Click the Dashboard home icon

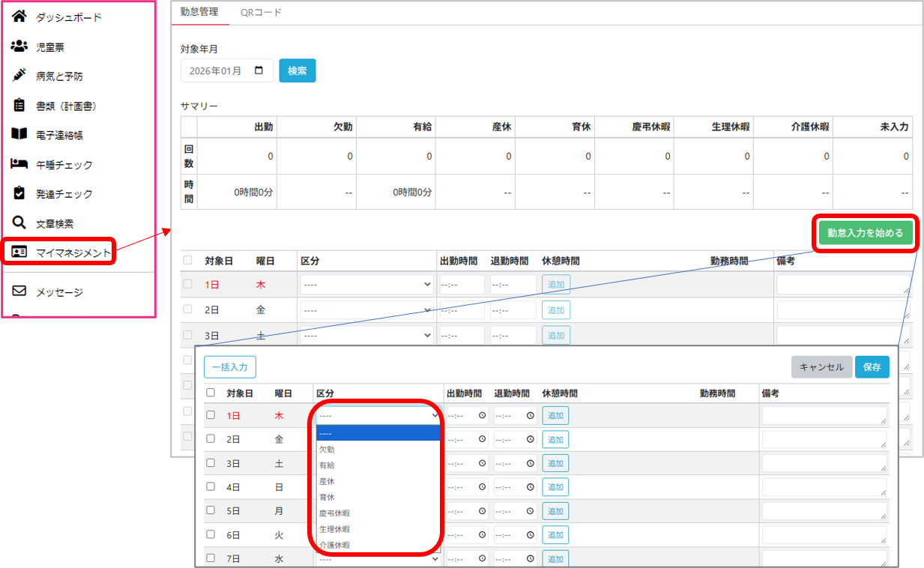click(19, 16)
